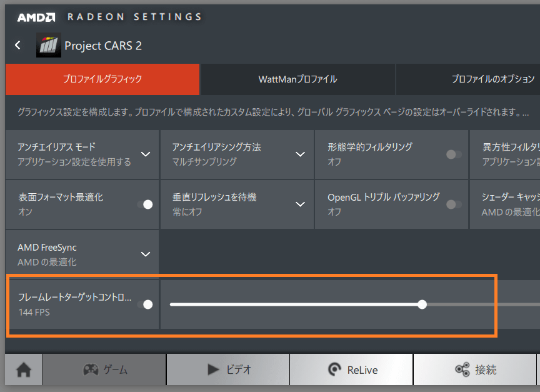Select the プロファイルグラフィック tab
Image resolution: width=540 pixels, height=392 pixels.
tap(102, 79)
